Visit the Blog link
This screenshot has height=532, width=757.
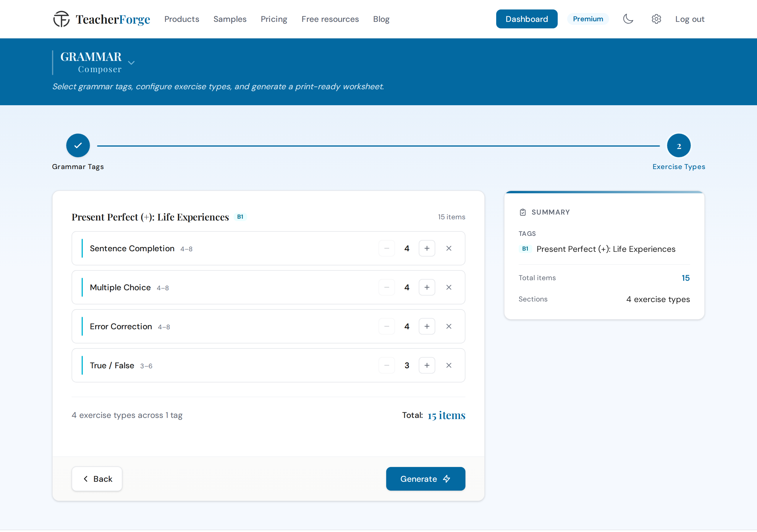coord(381,19)
